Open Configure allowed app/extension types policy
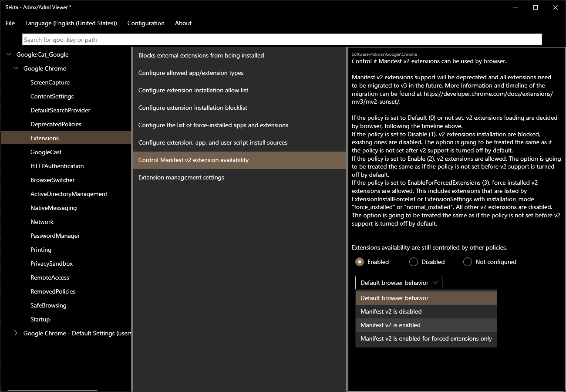This screenshot has width=566, height=392. [239, 73]
